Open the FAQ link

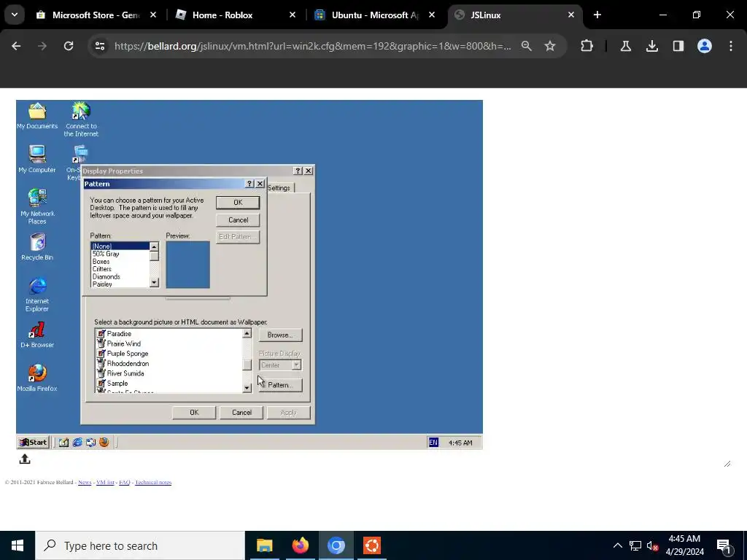(124, 483)
